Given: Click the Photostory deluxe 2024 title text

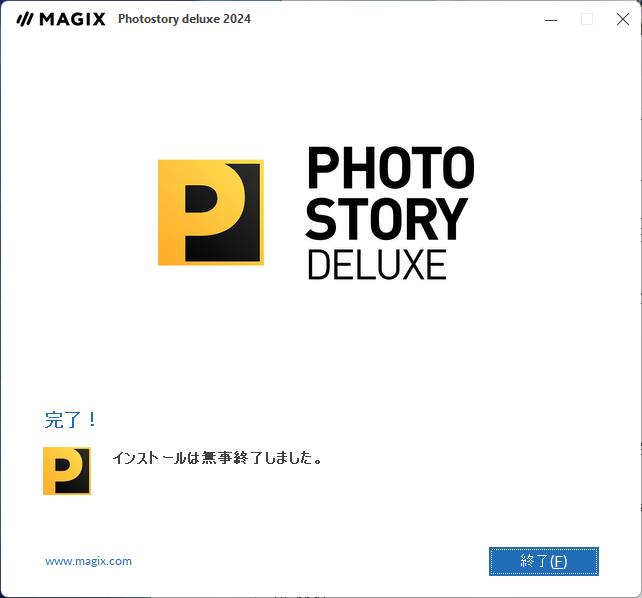Looking at the screenshot, I should 184,19.
